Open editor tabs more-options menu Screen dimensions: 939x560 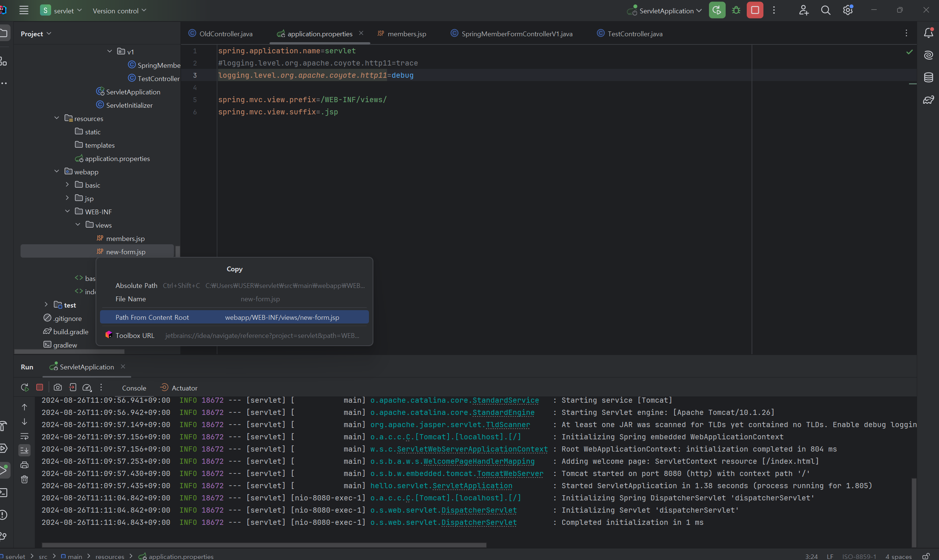click(906, 33)
